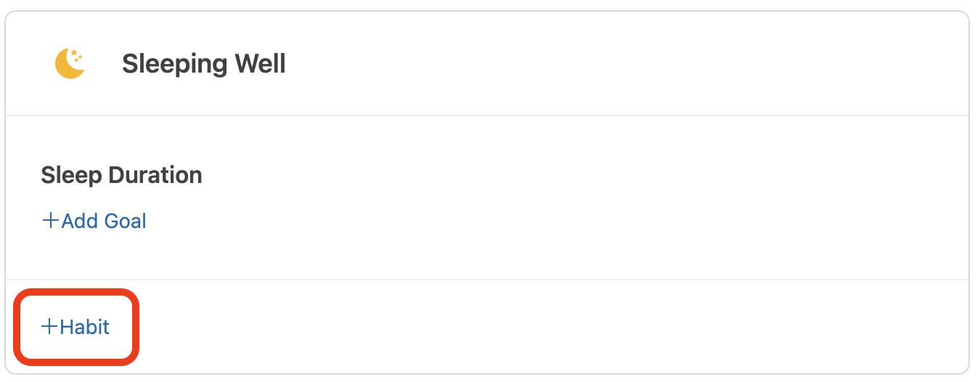Select the moon and stars sleep icon
The image size is (980, 382).
pyautogui.click(x=70, y=63)
